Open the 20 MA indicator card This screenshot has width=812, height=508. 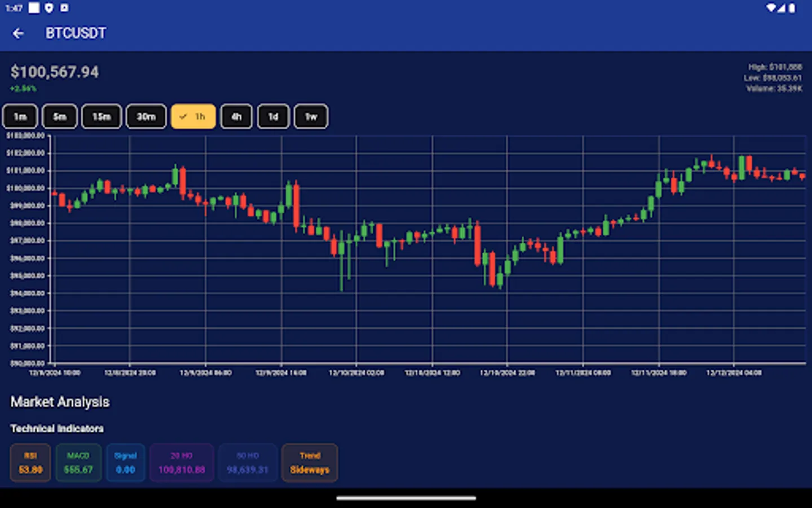pos(182,462)
